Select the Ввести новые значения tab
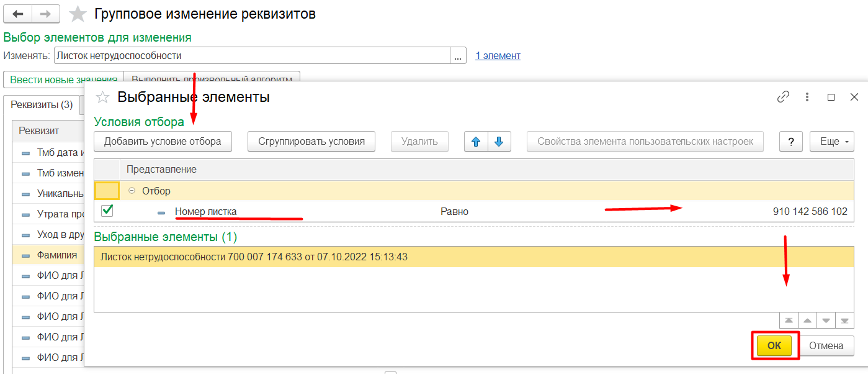 coord(63,80)
